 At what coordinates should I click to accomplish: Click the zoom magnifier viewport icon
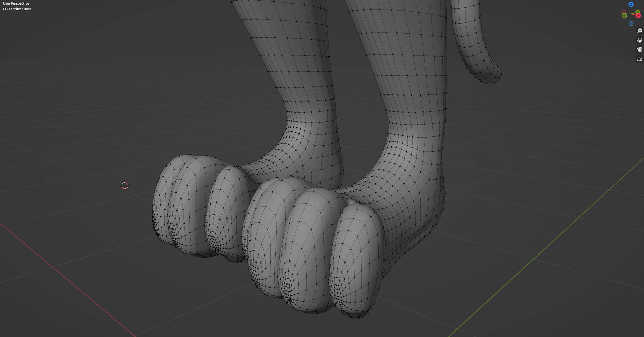coord(639,31)
